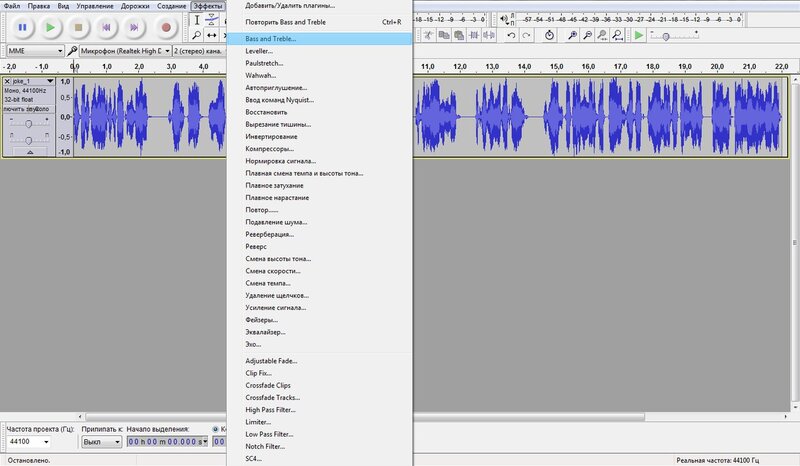Image resolution: width=800 pixels, height=466 pixels.
Task: Click the Undo arrow icon
Action: pyautogui.click(x=512, y=35)
